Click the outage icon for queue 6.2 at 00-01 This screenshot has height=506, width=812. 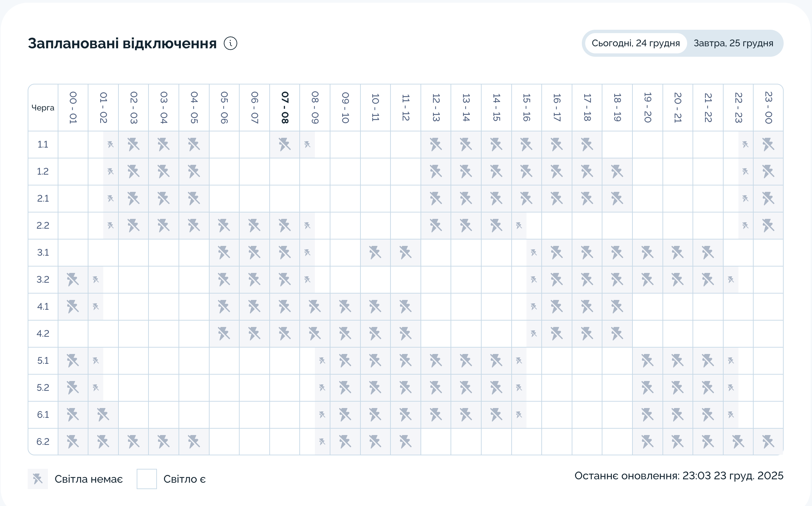(x=73, y=442)
